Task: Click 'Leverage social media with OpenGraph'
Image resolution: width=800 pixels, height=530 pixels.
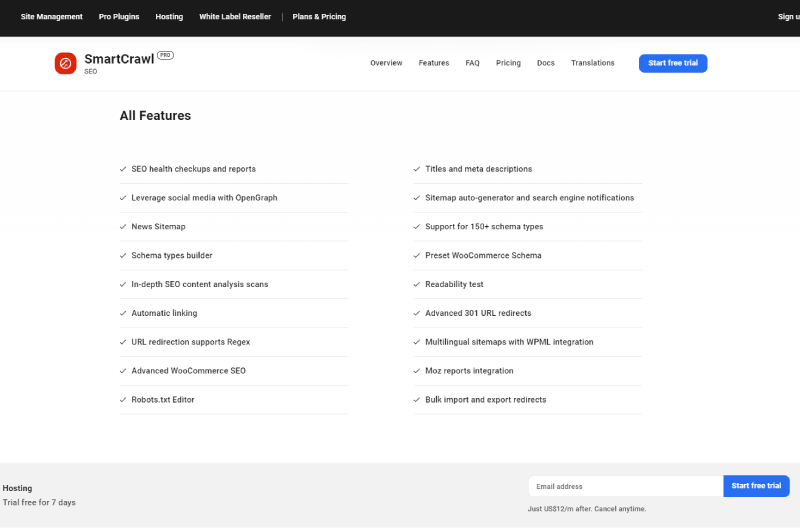Action: point(205,198)
